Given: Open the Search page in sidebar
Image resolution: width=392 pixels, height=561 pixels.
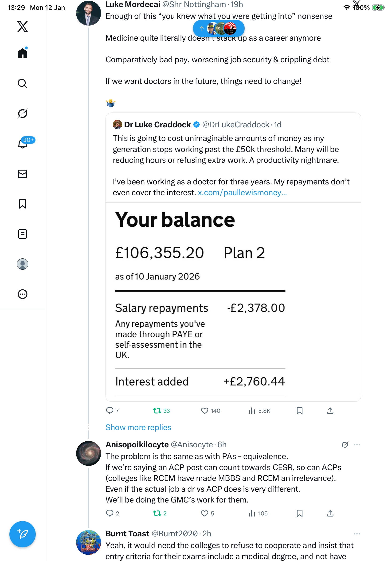Looking at the screenshot, I should tap(23, 84).
